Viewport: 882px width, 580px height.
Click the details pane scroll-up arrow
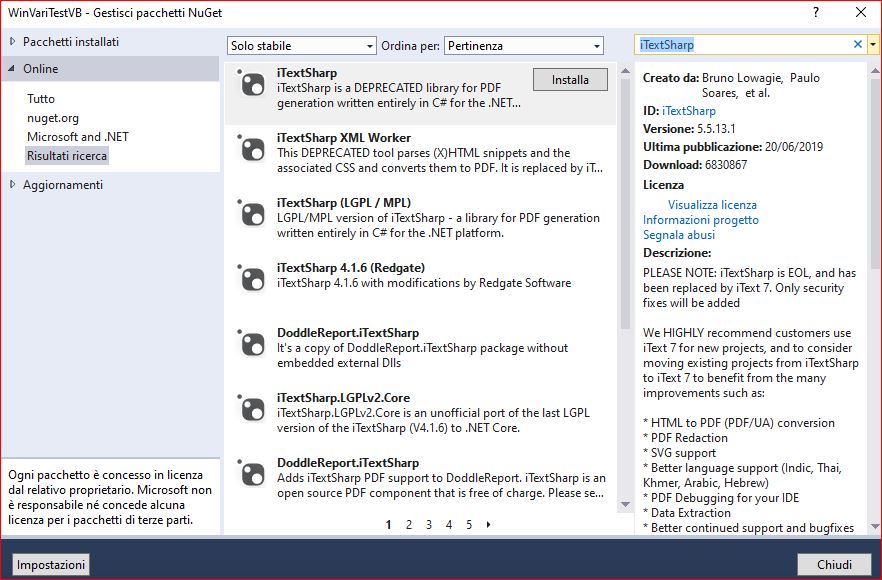tap(875, 71)
